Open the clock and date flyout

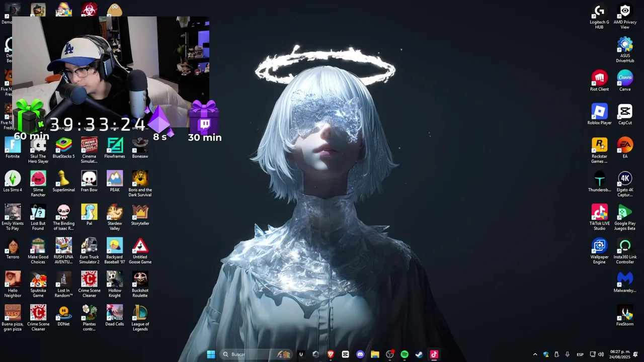point(620,354)
